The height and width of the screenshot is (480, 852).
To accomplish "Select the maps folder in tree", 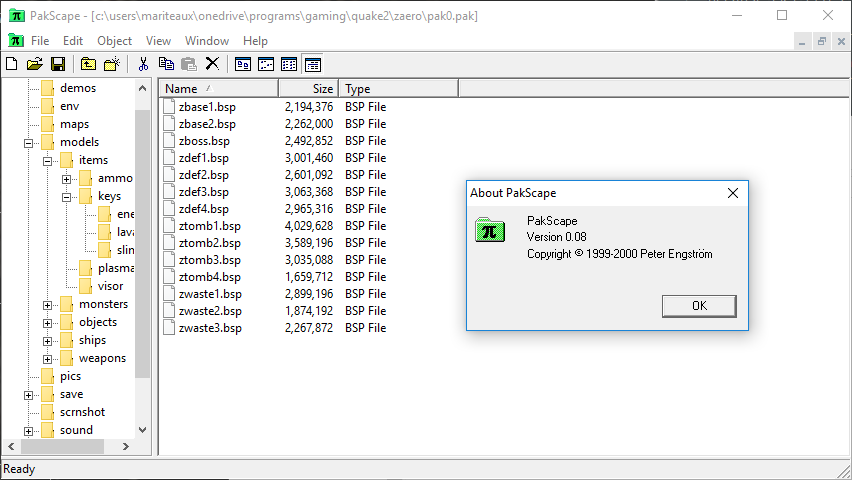I will point(74,124).
